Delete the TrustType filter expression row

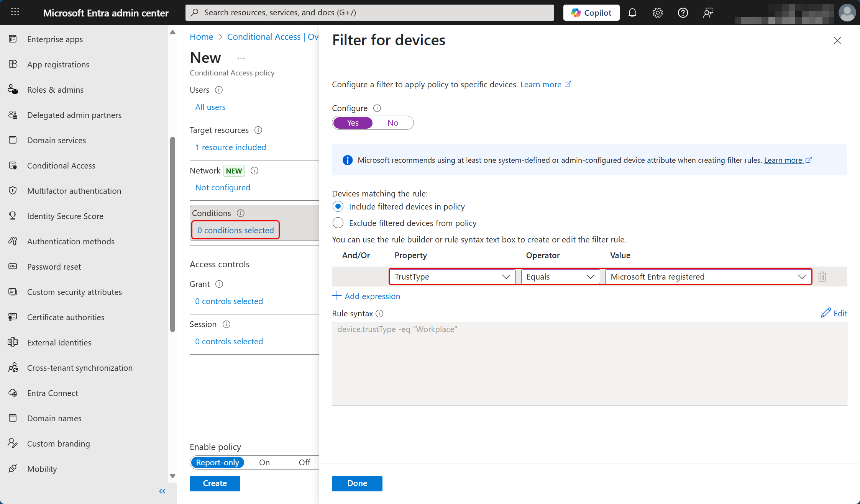pos(822,277)
